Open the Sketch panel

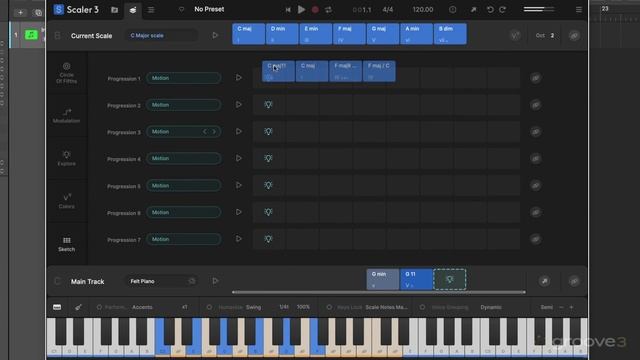[67, 244]
